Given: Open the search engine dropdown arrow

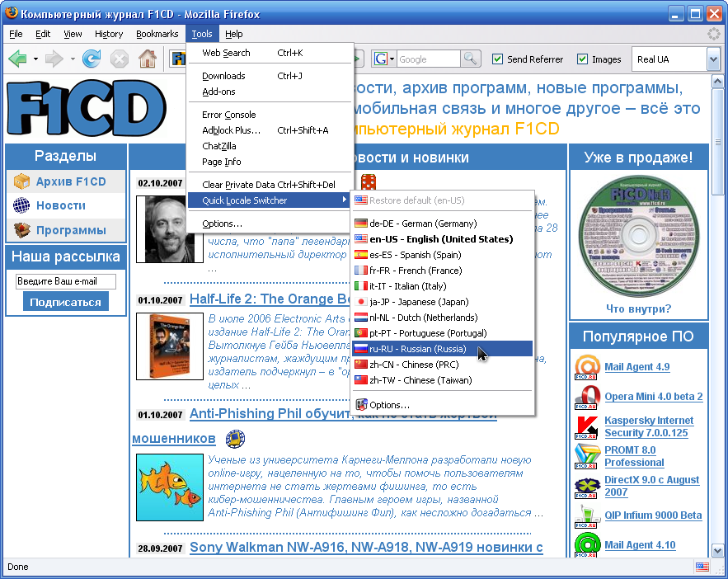Looking at the screenshot, I should 392,59.
